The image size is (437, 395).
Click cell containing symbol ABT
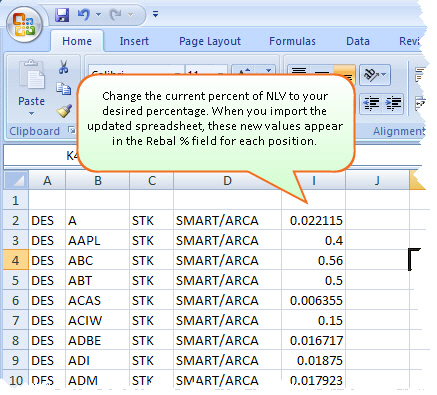pyautogui.click(x=97, y=280)
